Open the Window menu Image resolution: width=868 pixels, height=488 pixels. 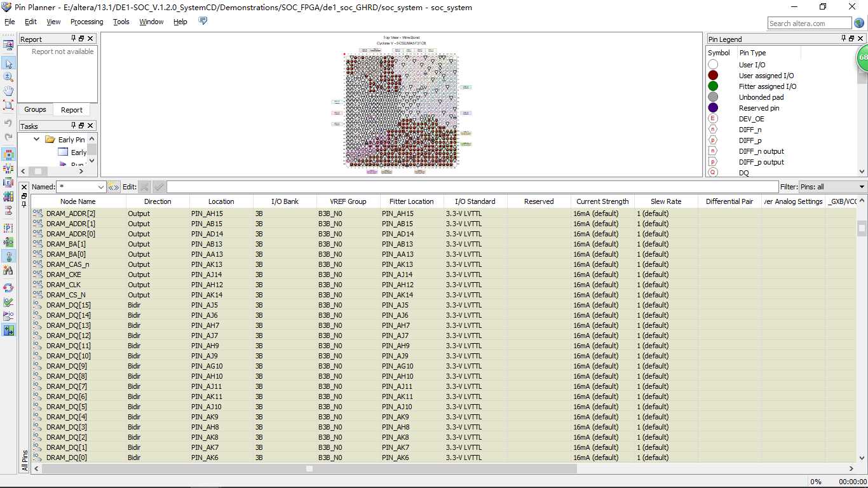tap(151, 22)
